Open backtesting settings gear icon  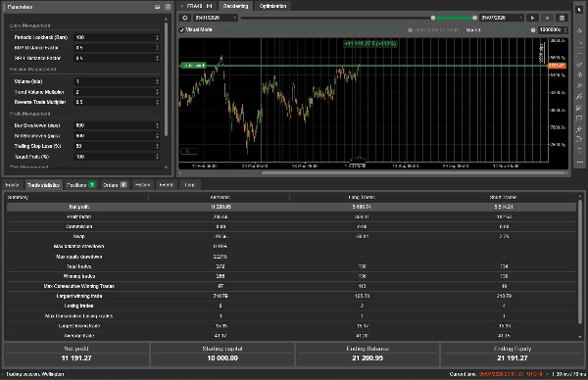185,18
